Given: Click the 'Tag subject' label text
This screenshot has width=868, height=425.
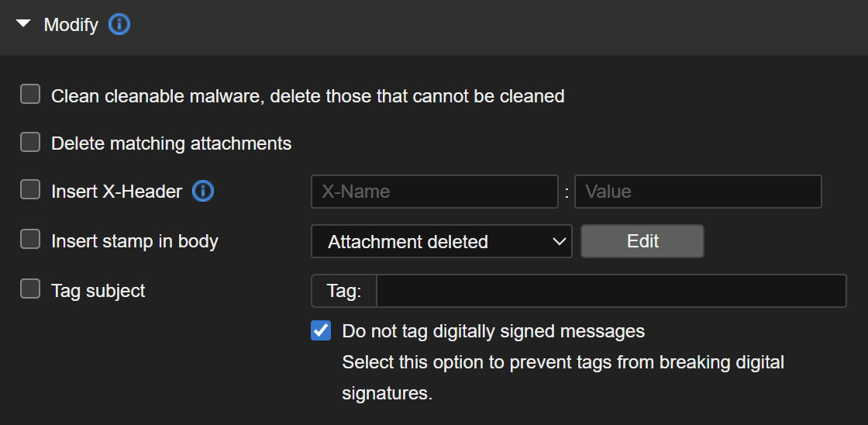Looking at the screenshot, I should (x=98, y=291).
